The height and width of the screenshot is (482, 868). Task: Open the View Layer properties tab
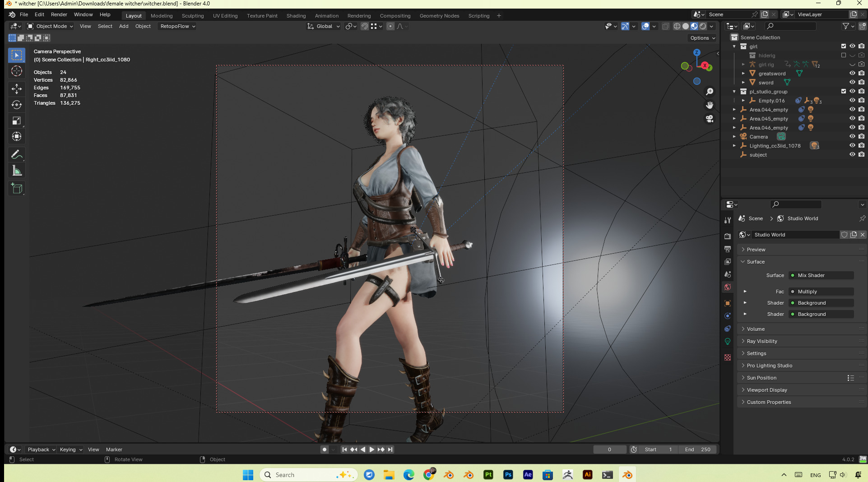click(x=728, y=262)
